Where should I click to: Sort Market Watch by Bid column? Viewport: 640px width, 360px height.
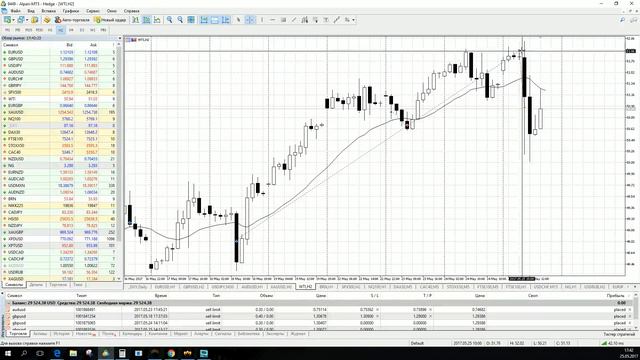click(x=70, y=45)
